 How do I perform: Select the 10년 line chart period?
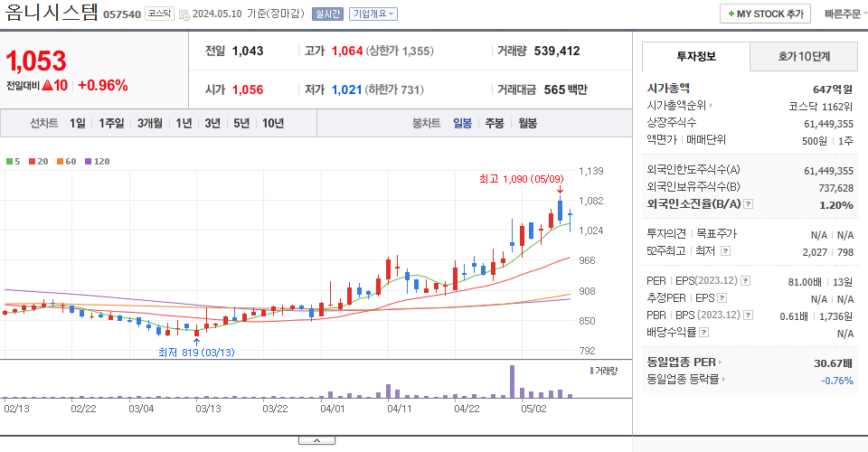pos(273,123)
